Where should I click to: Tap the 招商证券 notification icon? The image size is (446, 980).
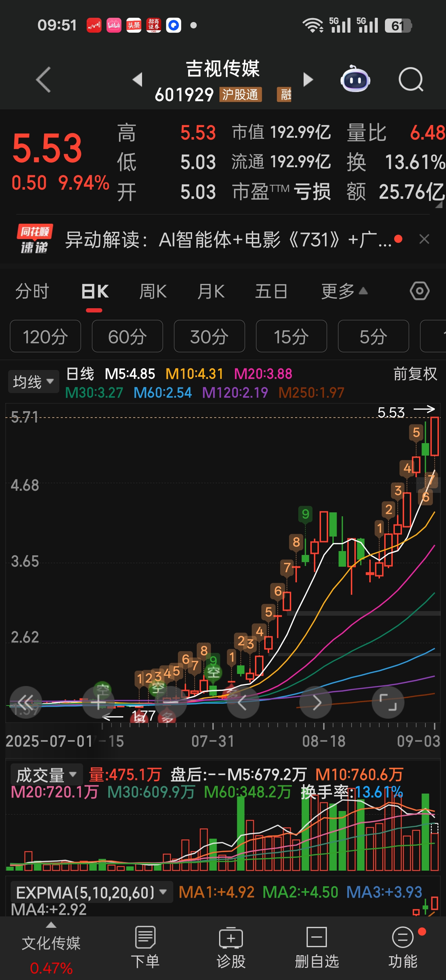click(x=154, y=26)
